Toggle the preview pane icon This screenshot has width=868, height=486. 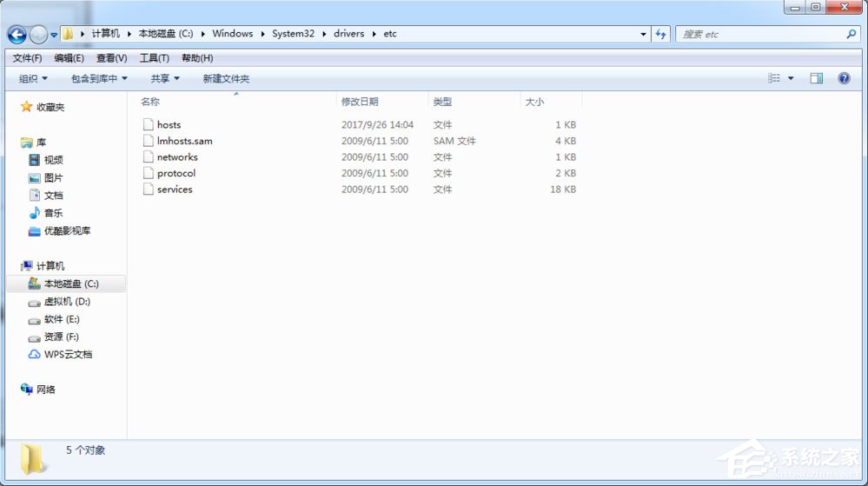pos(817,78)
